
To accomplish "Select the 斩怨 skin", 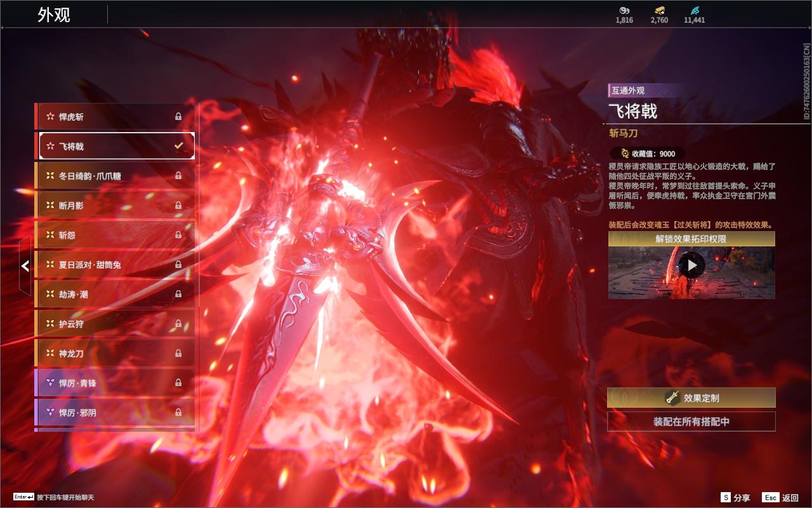I will (x=115, y=235).
